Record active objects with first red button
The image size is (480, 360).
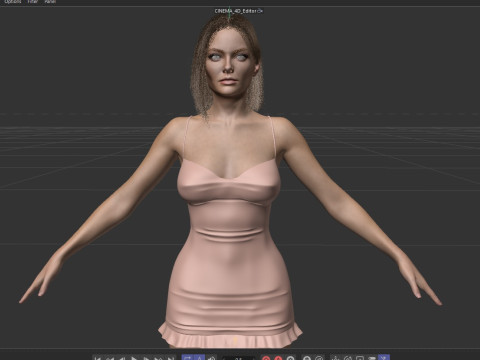[x=266, y=358]
